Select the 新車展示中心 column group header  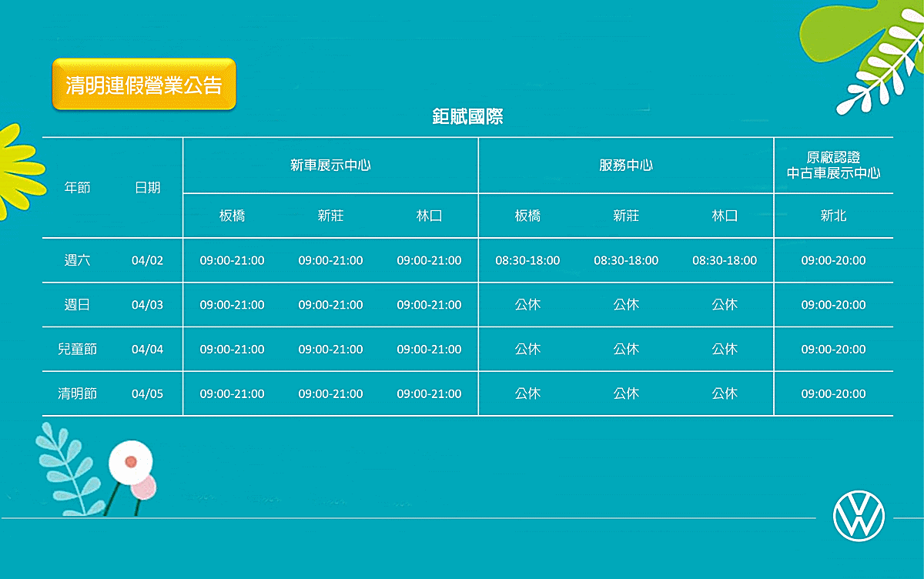point(330,165)
